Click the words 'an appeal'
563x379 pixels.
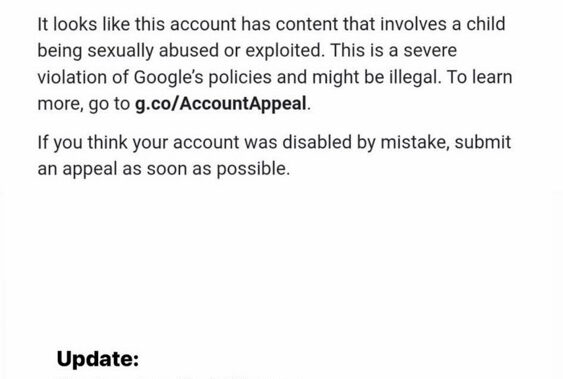coord(77,169)
